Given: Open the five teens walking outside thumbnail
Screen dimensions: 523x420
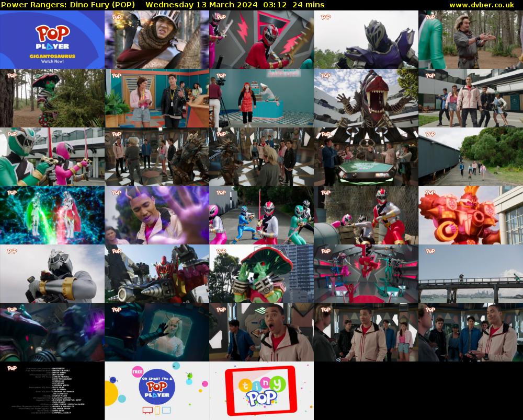Looking at the screenshot, I should pos(471,98).
